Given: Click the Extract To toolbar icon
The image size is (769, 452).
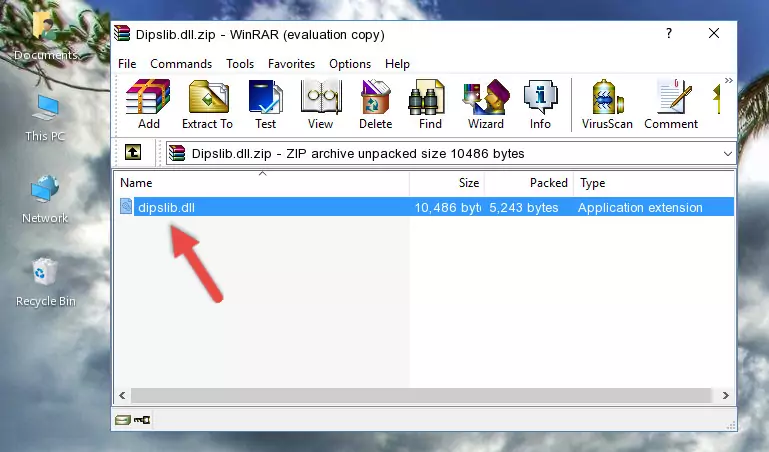Looking at the screenshot, I should click(x=207, y=104).
